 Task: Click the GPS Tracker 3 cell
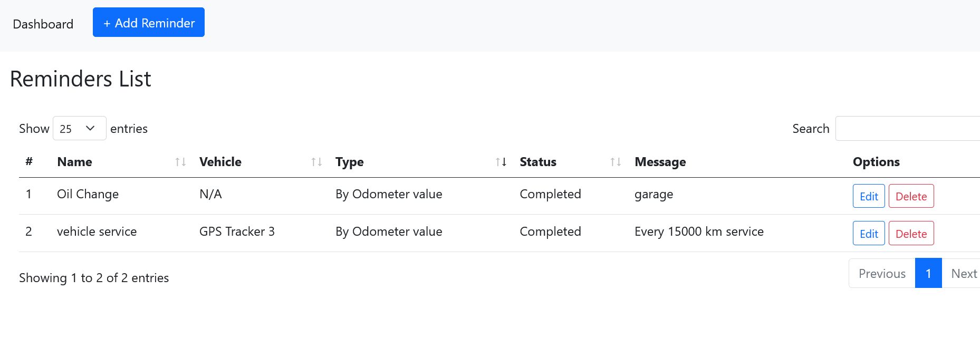[x=237, y=232]
